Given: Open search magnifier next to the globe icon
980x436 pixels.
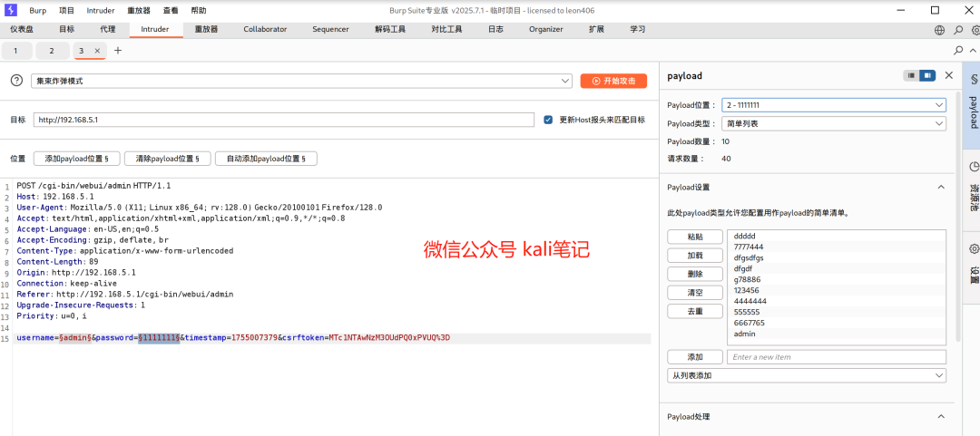Looking at the screenshot, I should click(x=958, y=29).
